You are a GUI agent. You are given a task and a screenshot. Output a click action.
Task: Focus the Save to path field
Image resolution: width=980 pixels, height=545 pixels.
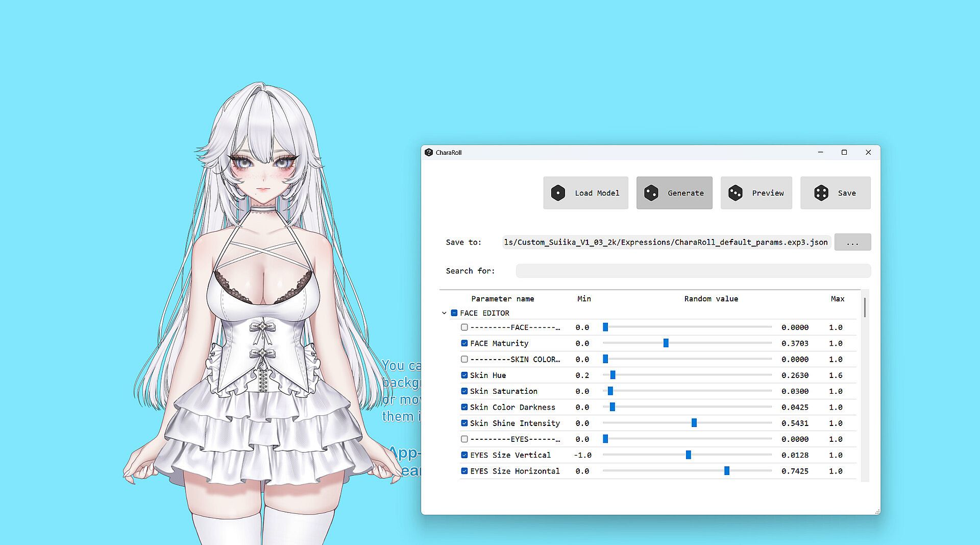(666, 242)
